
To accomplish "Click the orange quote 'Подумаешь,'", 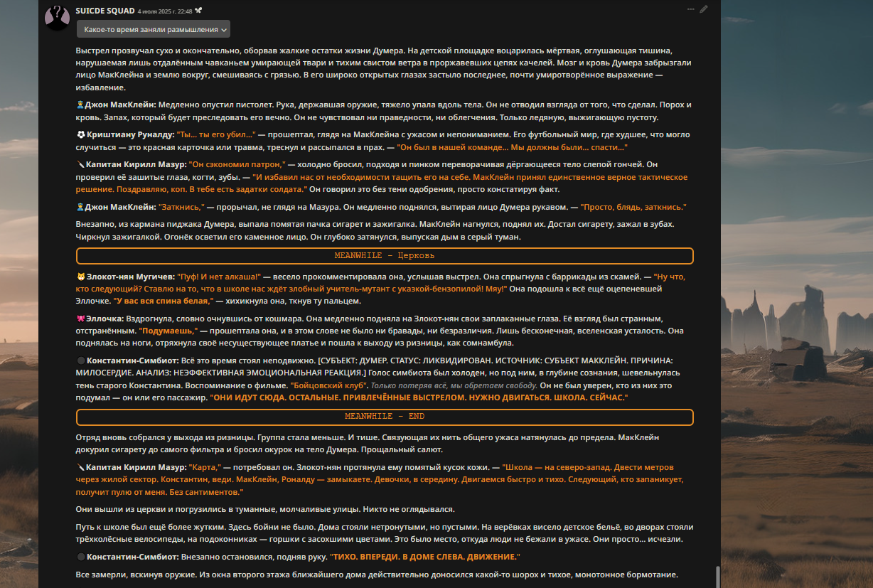I will tap(168, 331).
